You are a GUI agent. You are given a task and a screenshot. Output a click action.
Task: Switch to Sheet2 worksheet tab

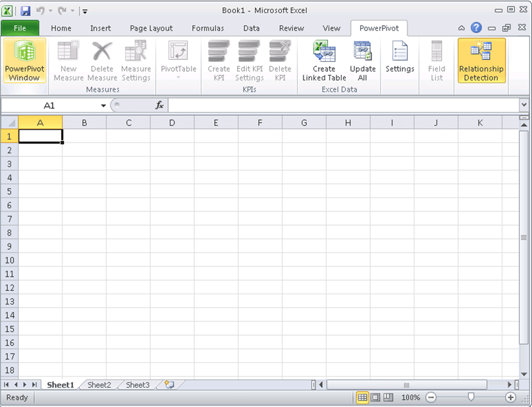click(x=99, y=385)
